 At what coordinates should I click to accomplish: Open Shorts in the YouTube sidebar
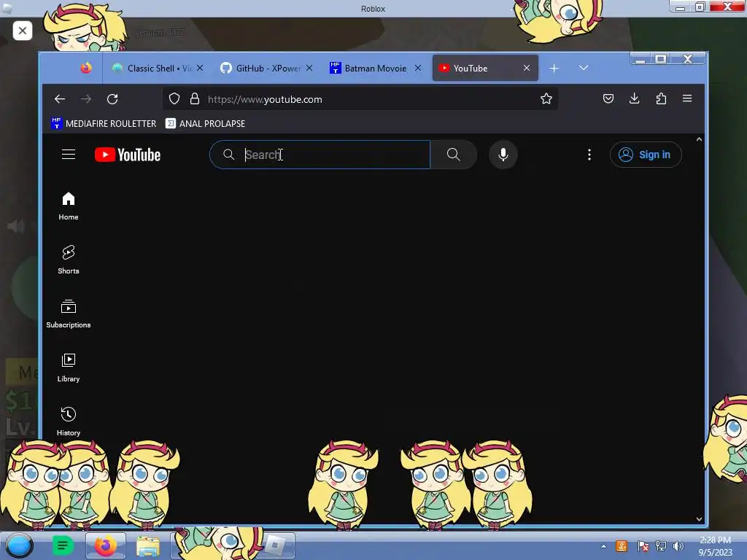[69, 260]
